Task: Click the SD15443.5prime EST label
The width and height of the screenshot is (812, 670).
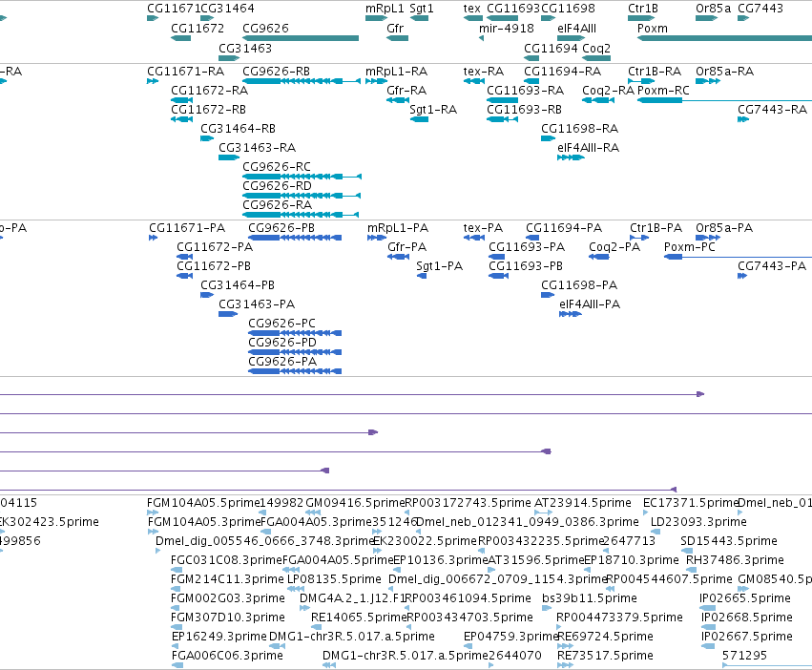Action: pyautogui.click(x=729, y=540)
